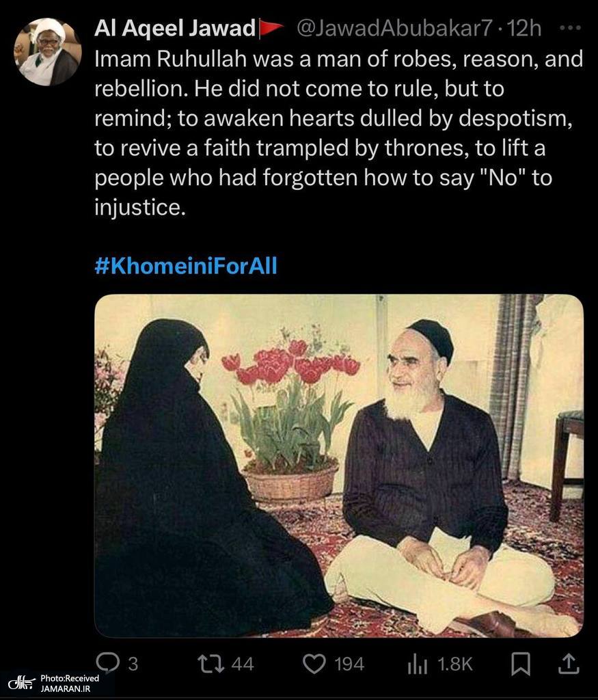Open the #KhomeiniForAll hashtag
Screen dimensions: 598x700
pos(186,266)
